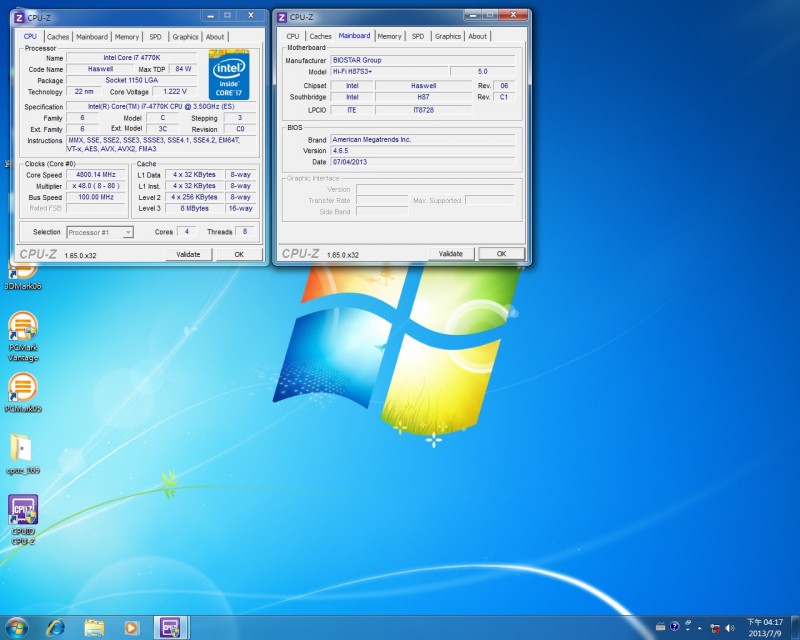Select the SPD tab in left CPU-Z window
The image size is (800, 640).
tap(156, 37)
